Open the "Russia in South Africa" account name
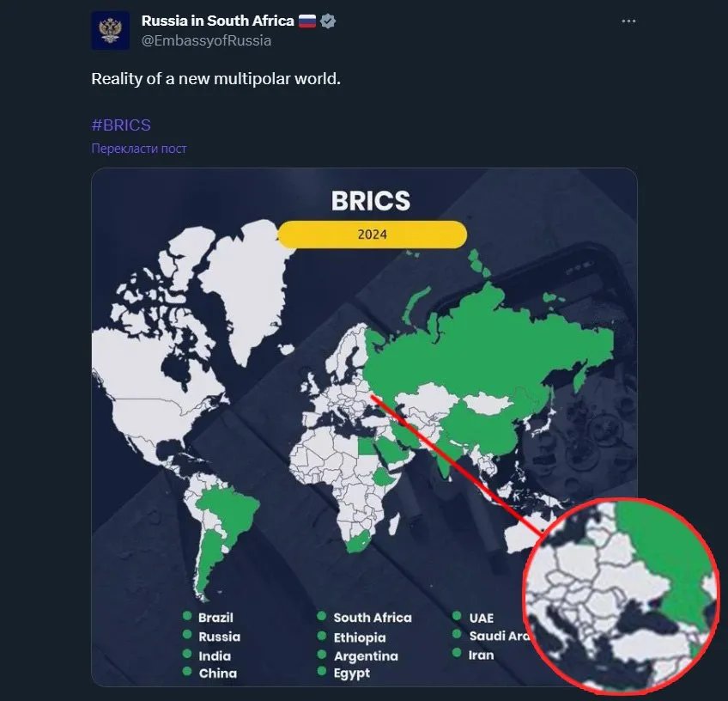728x701 pixels. [217, 21]
